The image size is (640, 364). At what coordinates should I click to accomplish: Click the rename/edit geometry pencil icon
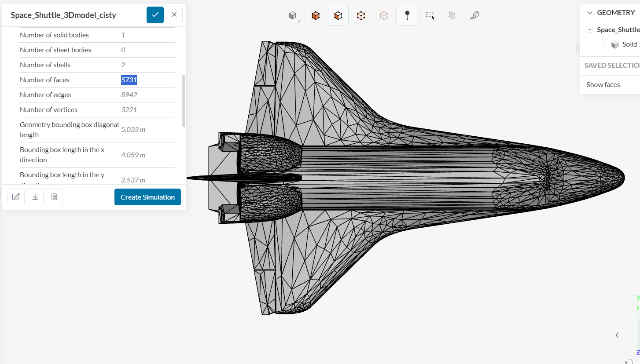point(16,197)
